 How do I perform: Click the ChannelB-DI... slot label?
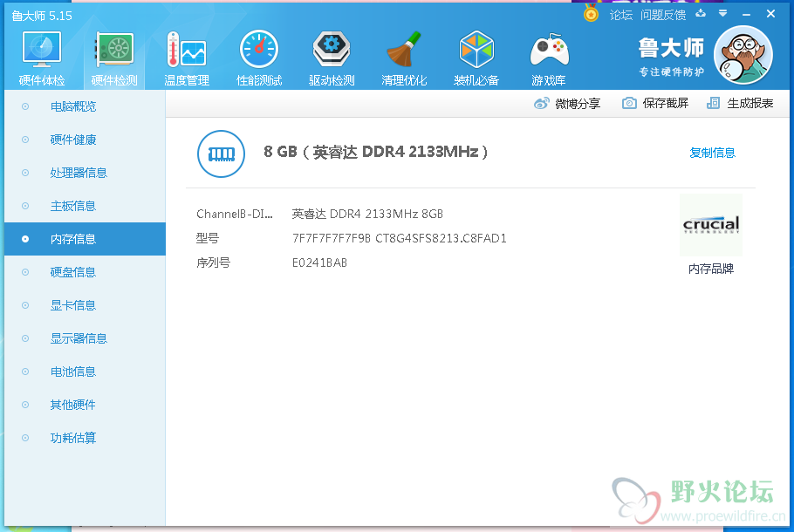coord(235,215)
